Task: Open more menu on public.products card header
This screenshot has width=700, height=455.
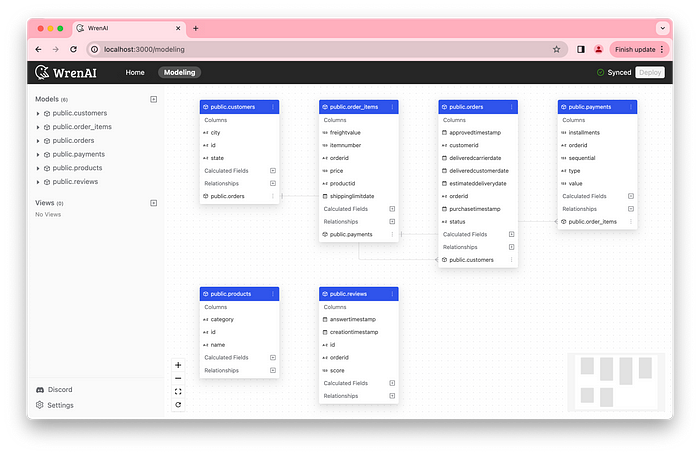Action: pos(273,294)
